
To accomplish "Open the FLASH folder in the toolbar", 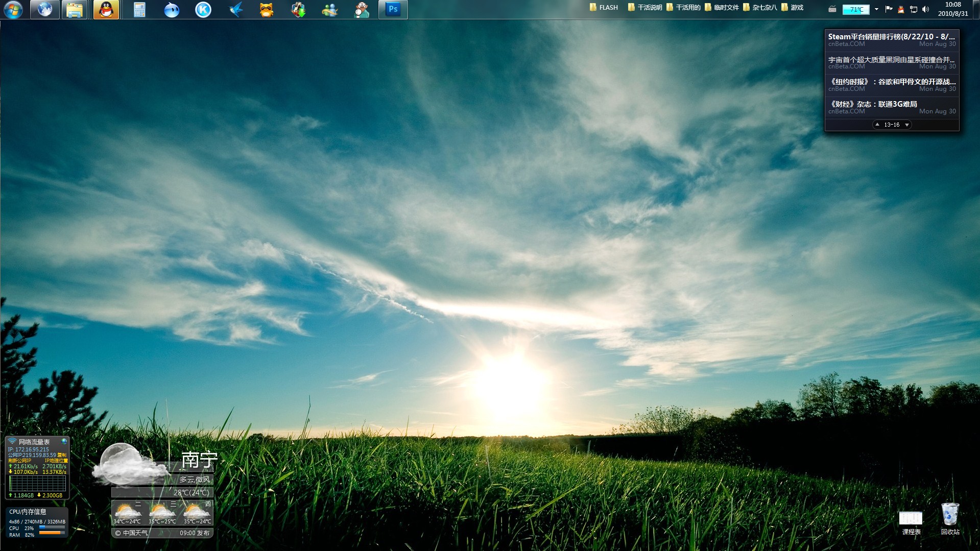I will pos(604,8).
